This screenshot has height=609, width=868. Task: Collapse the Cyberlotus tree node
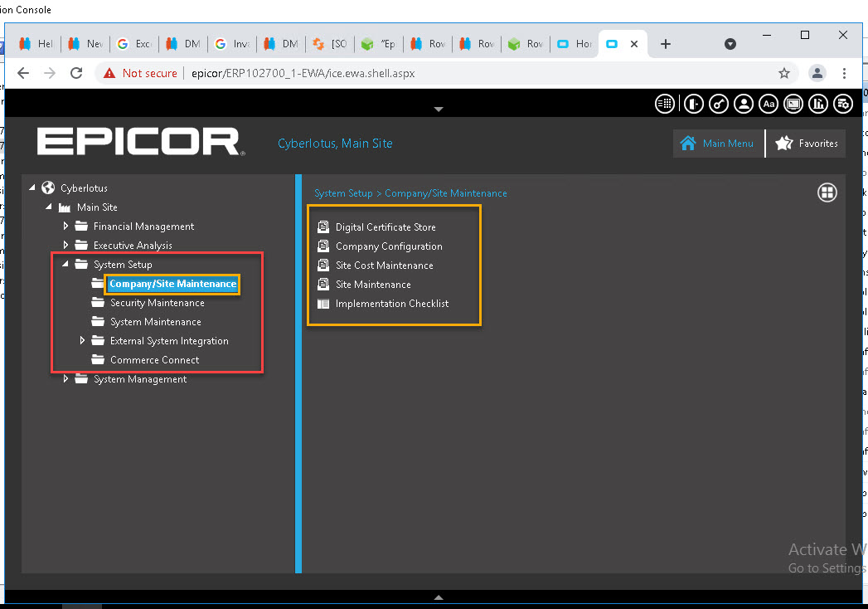point(32,188)
